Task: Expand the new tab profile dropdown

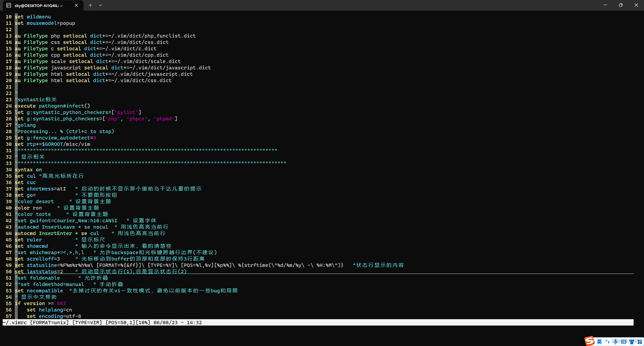Action: pyautogui.click(x=100, y=5)
